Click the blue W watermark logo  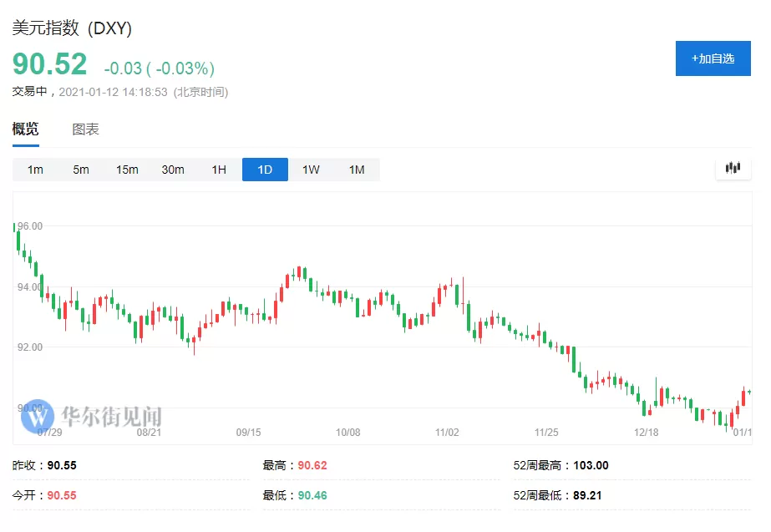38,417
